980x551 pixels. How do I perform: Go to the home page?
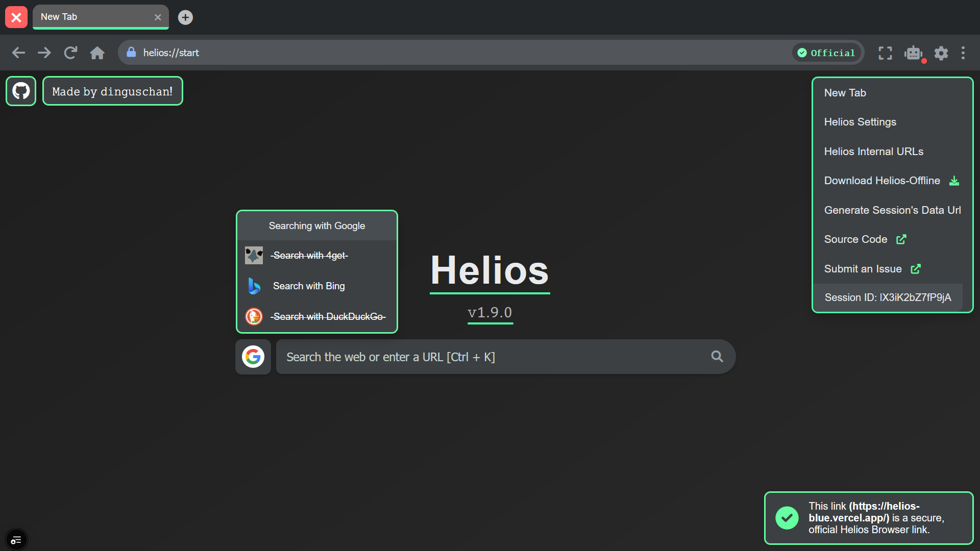[x=97, y=53]
